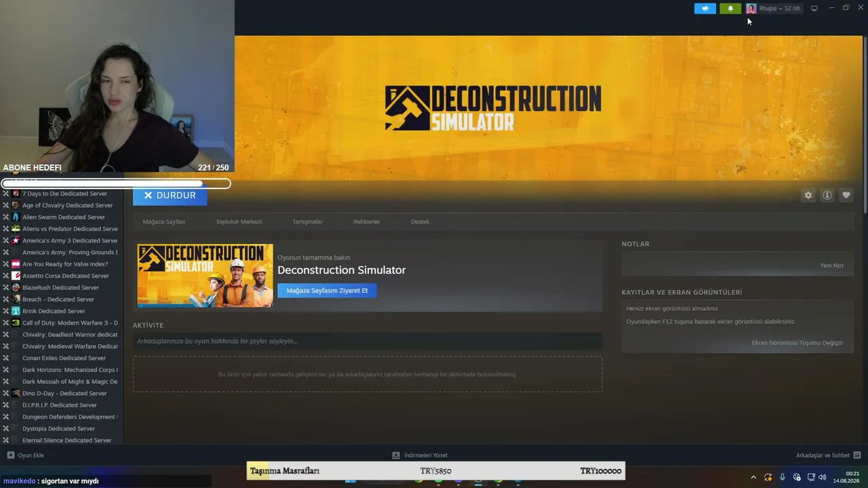
Task: Select Dino D-Day - Dedicated Server
Action: click(64, 393)
